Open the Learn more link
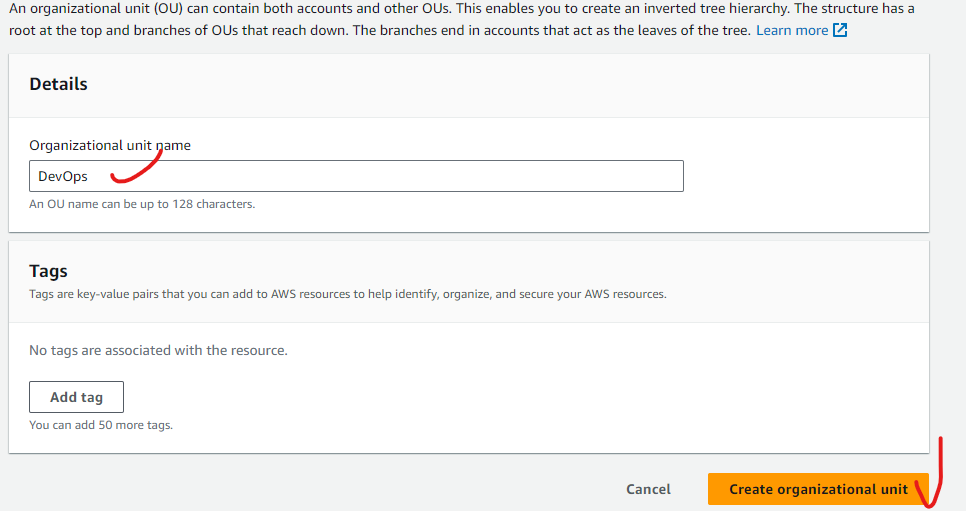966x512 pixels. (791, 30)
